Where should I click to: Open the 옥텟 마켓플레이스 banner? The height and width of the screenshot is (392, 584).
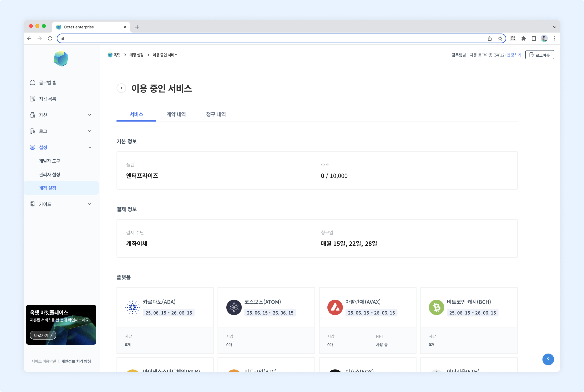61,325
